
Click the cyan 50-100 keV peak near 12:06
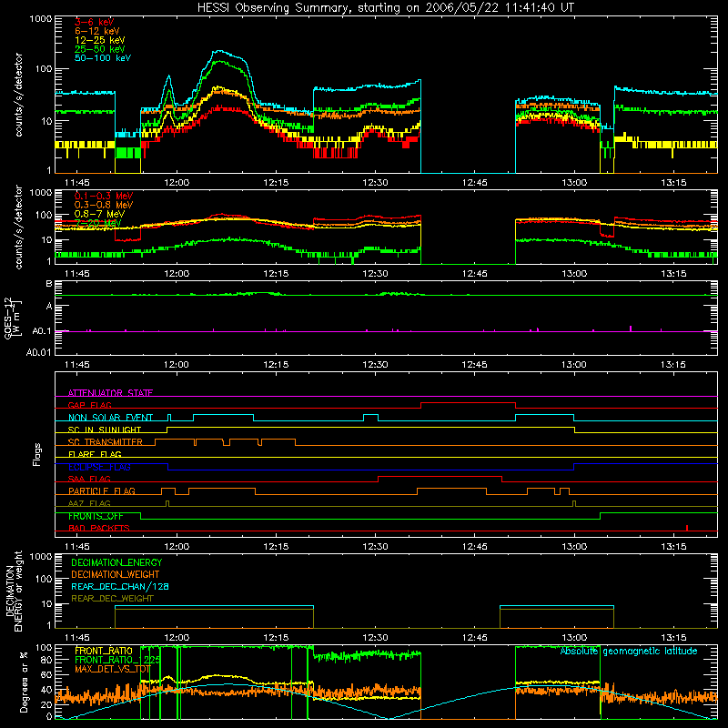pos(218,51)
